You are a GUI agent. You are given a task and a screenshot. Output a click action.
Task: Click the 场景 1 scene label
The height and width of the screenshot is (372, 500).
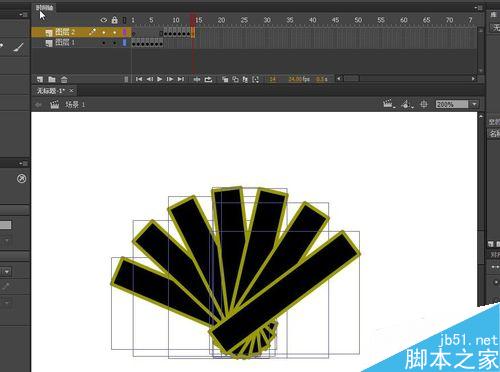point(75,105)
